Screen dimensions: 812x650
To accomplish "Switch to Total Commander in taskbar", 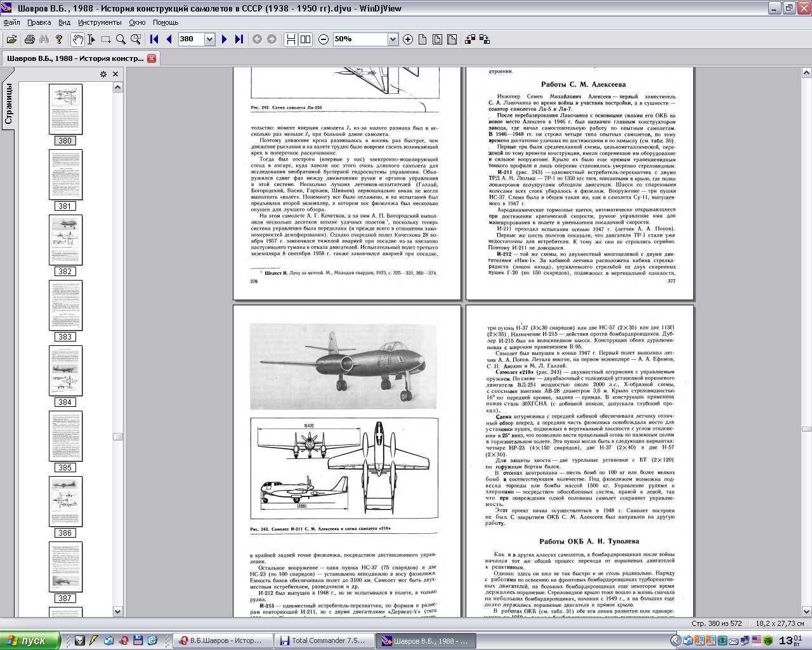I will tap(325, 640).
